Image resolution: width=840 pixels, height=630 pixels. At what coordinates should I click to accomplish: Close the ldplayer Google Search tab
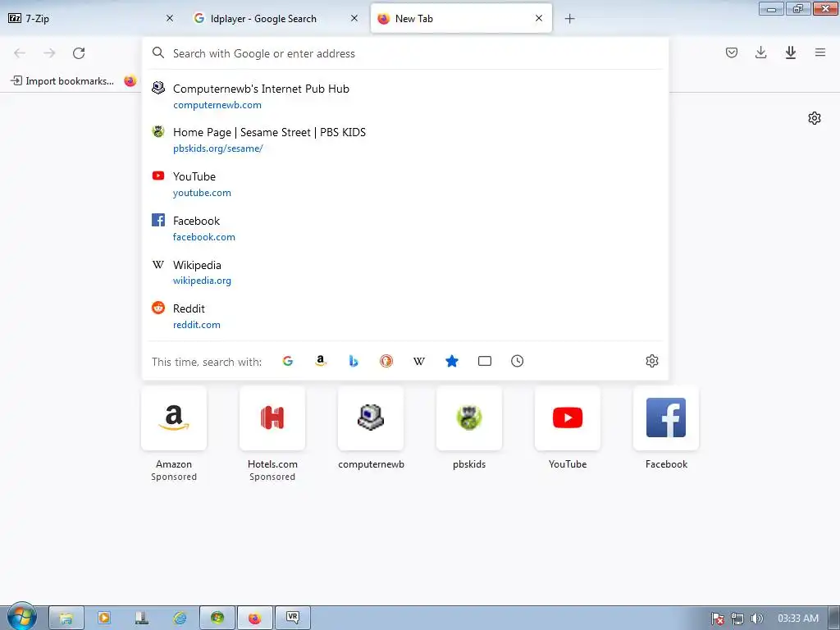coord(354,18)
